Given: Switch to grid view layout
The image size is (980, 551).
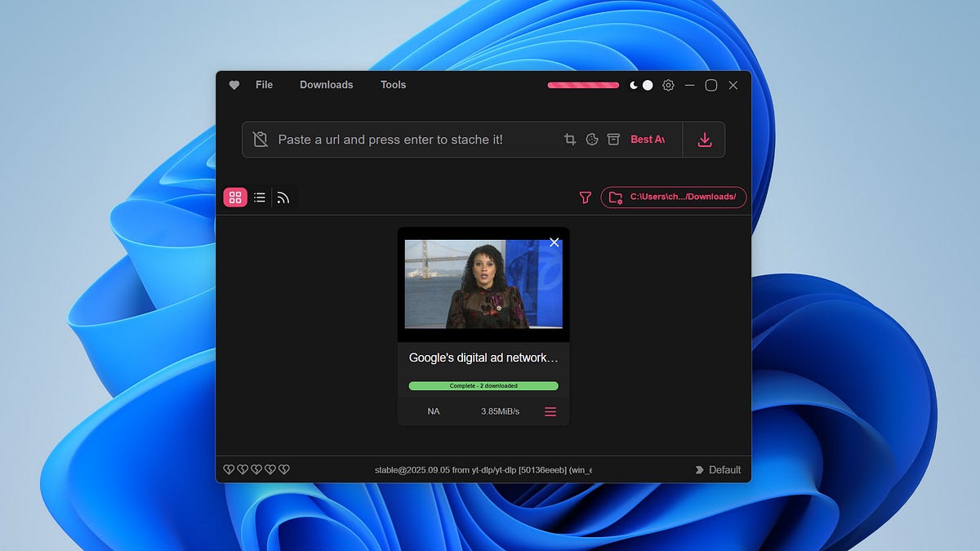Looking at the screenshot, I should 235,197.
